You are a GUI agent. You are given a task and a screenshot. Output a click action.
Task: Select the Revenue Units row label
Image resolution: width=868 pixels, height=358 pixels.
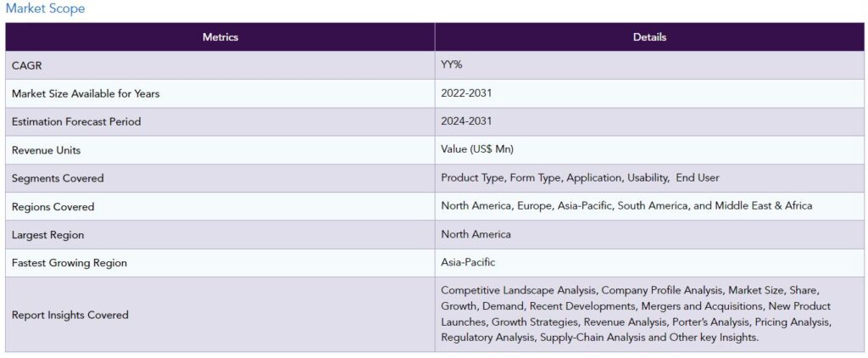46,150
